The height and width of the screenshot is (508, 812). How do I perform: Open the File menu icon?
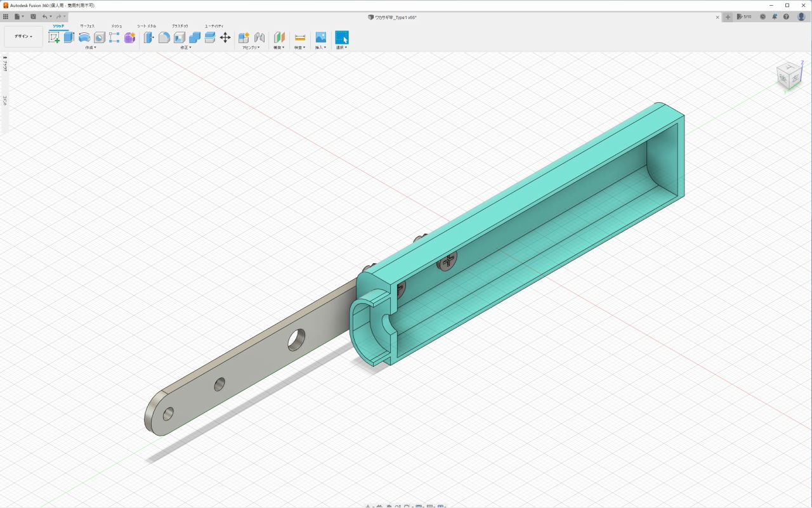pyautogui.click(x=18, y=16)
